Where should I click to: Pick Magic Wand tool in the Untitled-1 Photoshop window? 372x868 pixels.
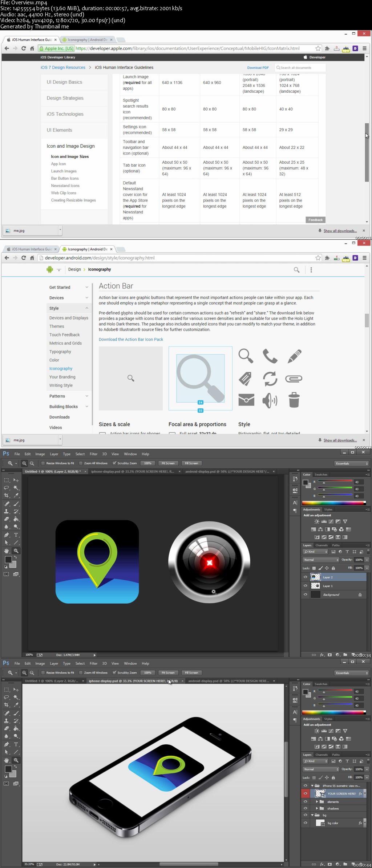[x=16, y=488]
